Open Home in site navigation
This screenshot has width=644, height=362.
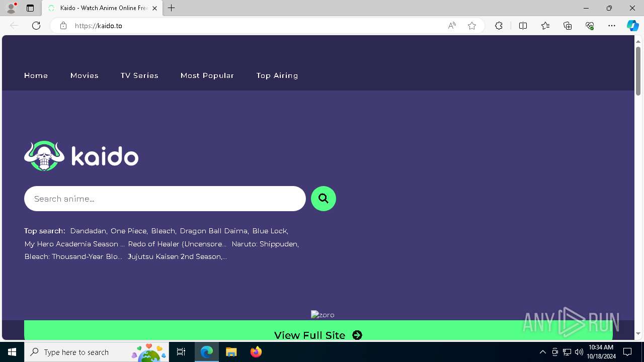[x=36, y=75]
